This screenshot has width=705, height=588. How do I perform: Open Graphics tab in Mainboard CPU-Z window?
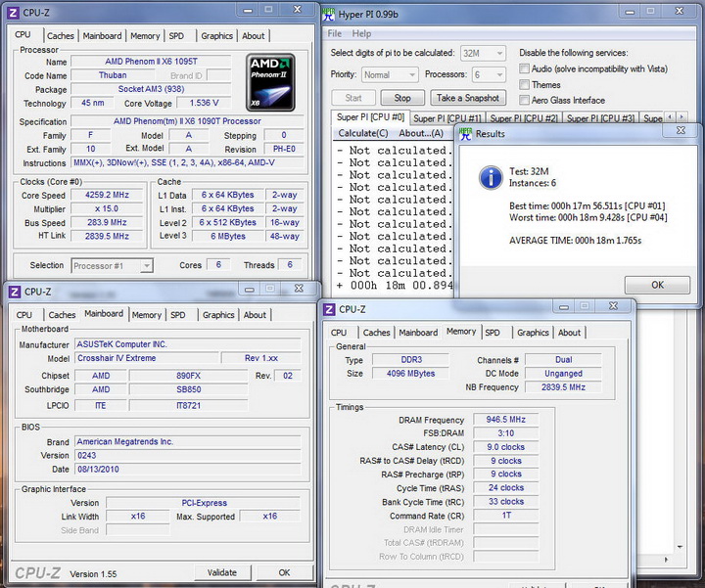[218, 315]
